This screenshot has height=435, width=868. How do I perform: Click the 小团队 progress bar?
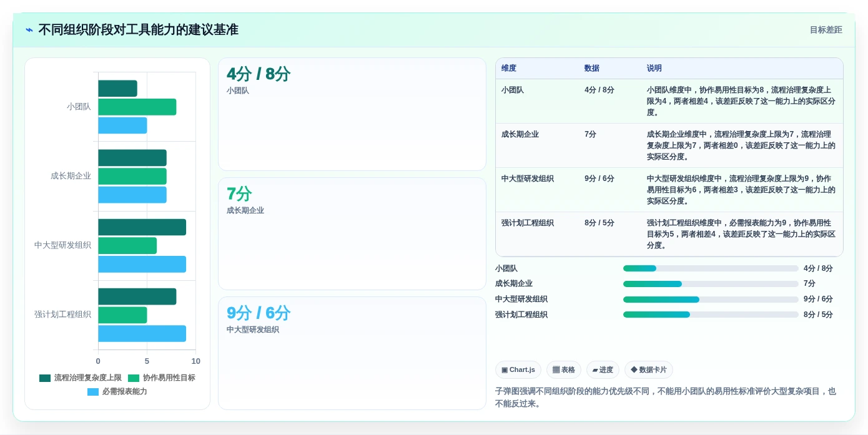[x=711, y=268]
